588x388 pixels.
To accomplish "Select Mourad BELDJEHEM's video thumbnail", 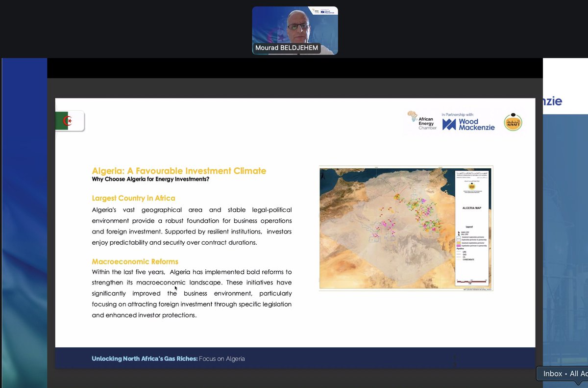I will [295, 30].
